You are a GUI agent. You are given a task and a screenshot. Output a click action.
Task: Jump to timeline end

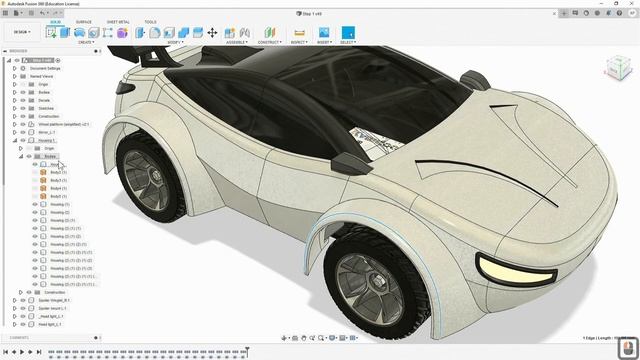click(39, 352)
